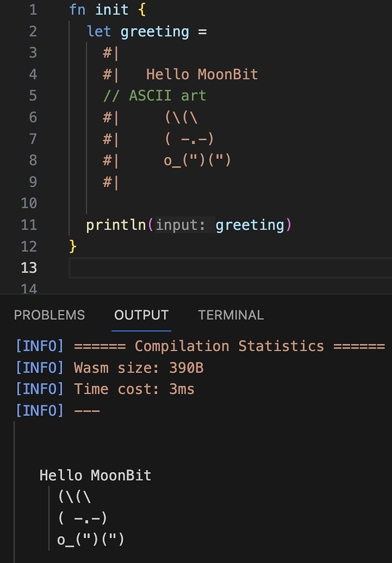Click the 'fn' keyword on line 1
This screenshot has height=563, width=392.
click(77, 10)
